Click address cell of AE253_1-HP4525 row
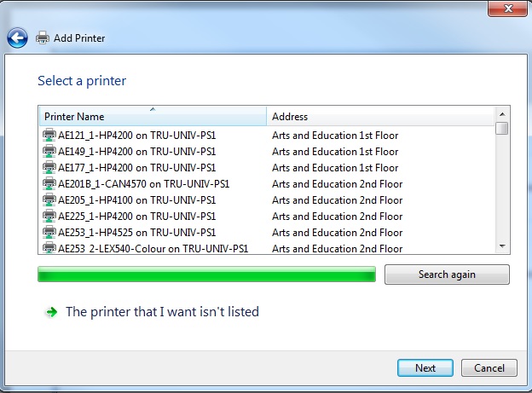The image size is (532, 393). [x=338, y=233]
